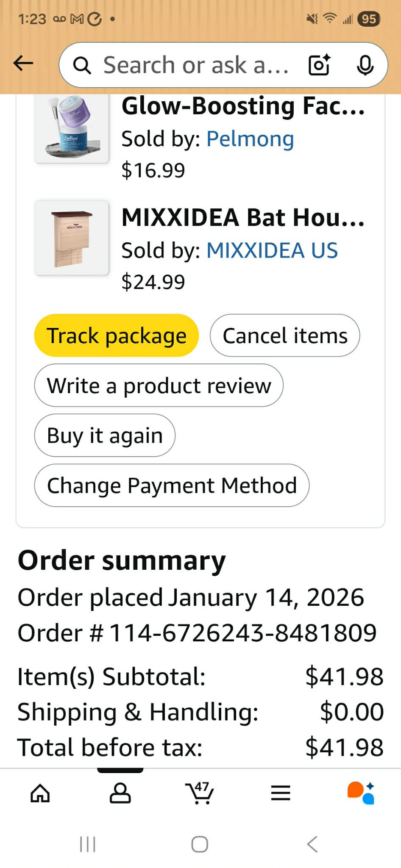401x868 pixels.
Task: Visit MIXXIDEA US seller link
Action: tap(272, 250)
